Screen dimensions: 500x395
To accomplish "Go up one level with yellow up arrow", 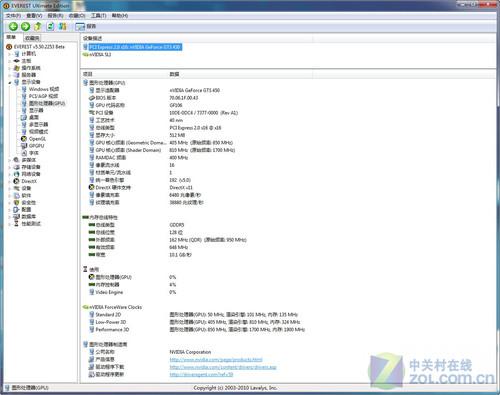I will pyautogui.click(x=38, y=26).
